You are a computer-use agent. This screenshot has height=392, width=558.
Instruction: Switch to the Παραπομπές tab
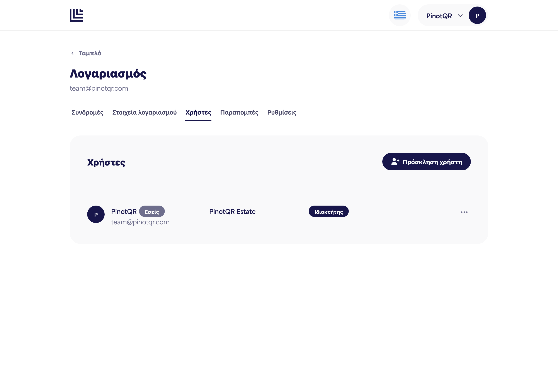coord(239,112)
